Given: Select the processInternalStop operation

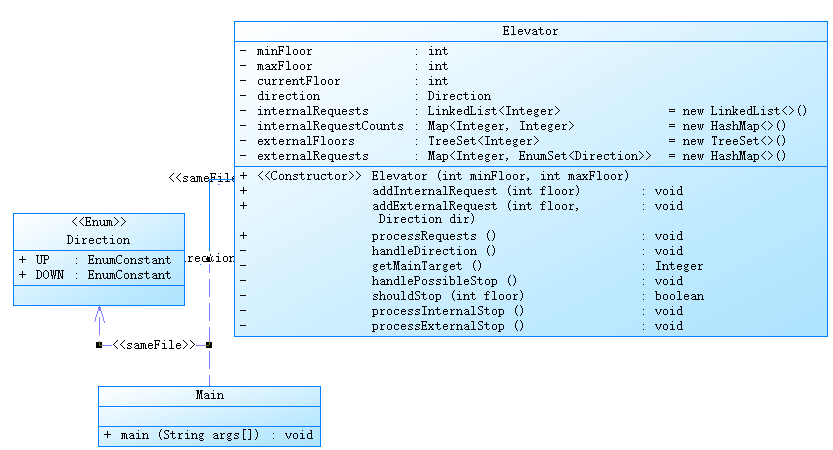Looking at the screenshot, I should pos(461,311).
